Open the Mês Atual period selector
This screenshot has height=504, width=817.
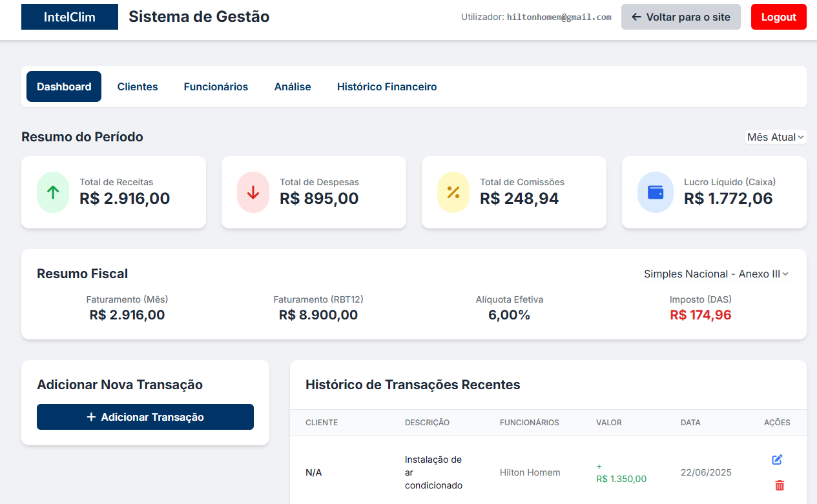click(775, 137)
